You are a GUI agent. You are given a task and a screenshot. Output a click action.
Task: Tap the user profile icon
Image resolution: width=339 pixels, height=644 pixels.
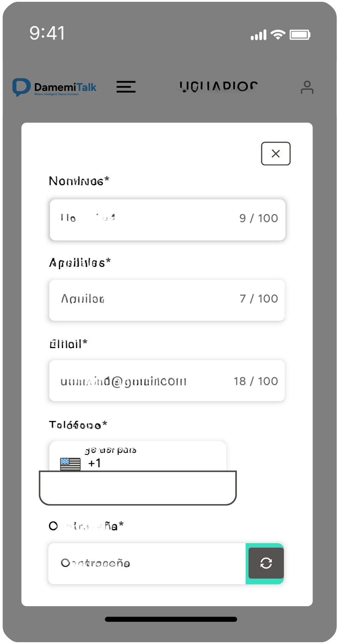[x=307, y=87]
